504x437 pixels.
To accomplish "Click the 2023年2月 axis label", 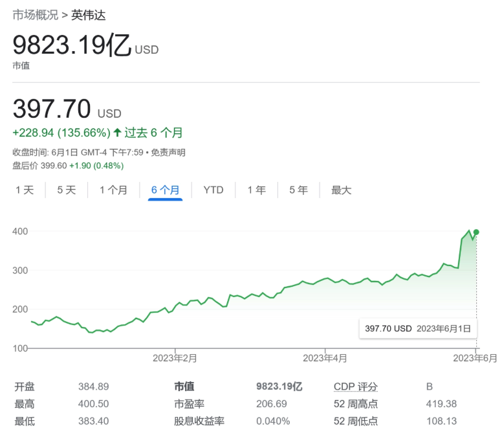I will coord(175,358).
